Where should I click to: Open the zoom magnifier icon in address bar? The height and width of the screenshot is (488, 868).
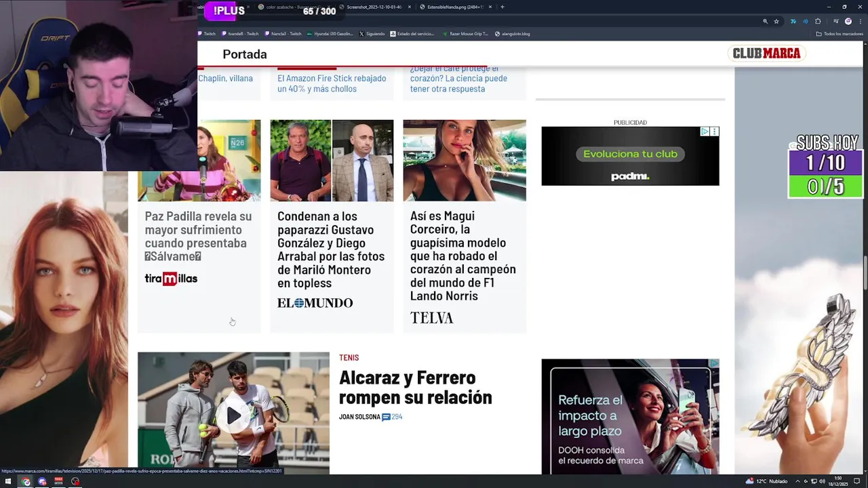pos(766,21)
